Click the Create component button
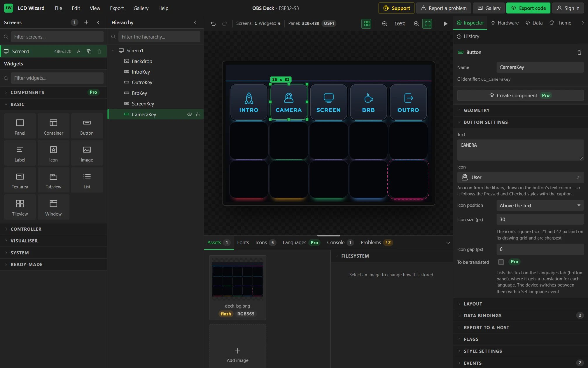This screenshot has width=588, height=368. click(x=520, y=96)
